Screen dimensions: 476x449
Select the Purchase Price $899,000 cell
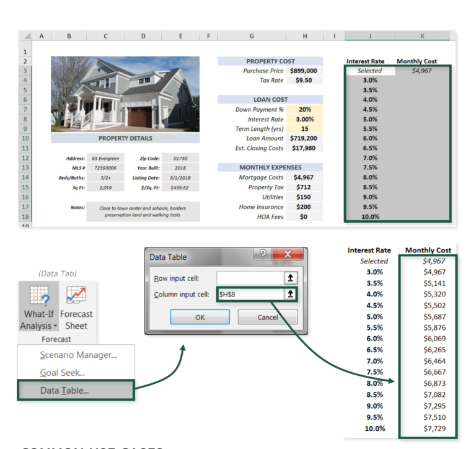tap(304, 71)
